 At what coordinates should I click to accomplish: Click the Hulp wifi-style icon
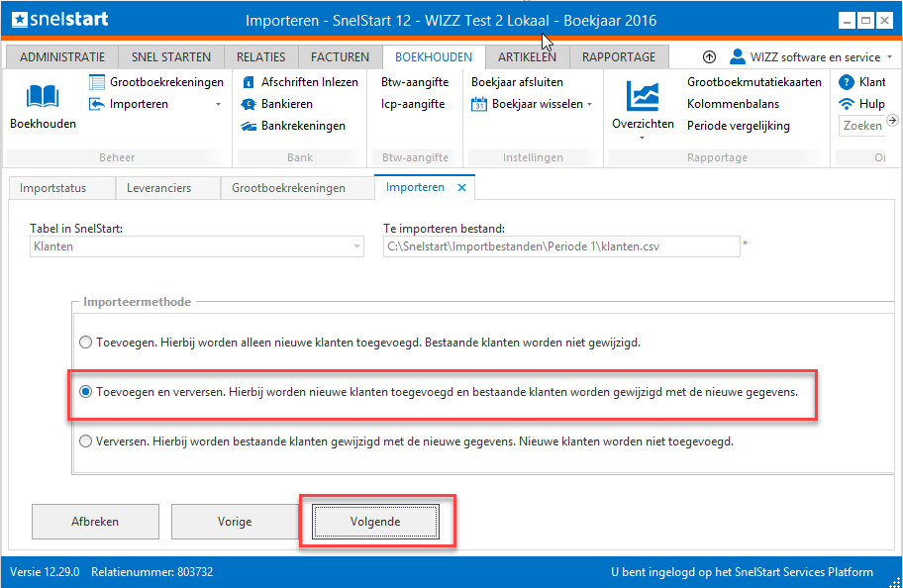click(x=847, y=104)
